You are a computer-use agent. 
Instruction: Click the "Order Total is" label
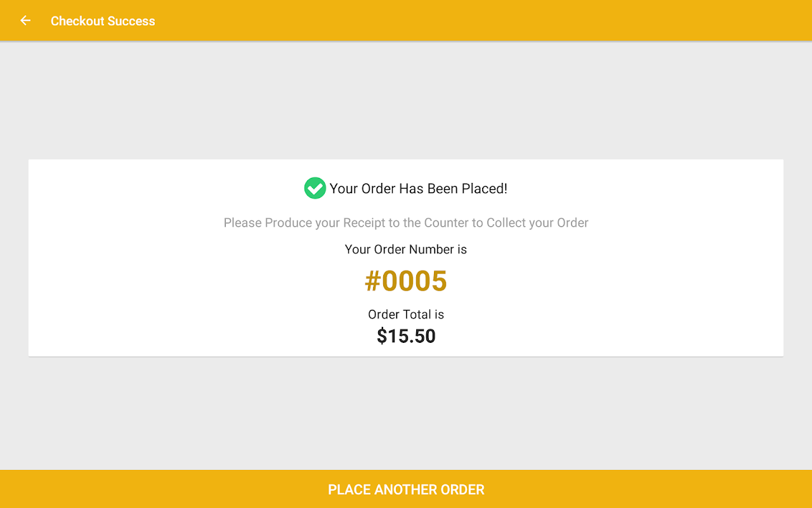click(406, 314)
